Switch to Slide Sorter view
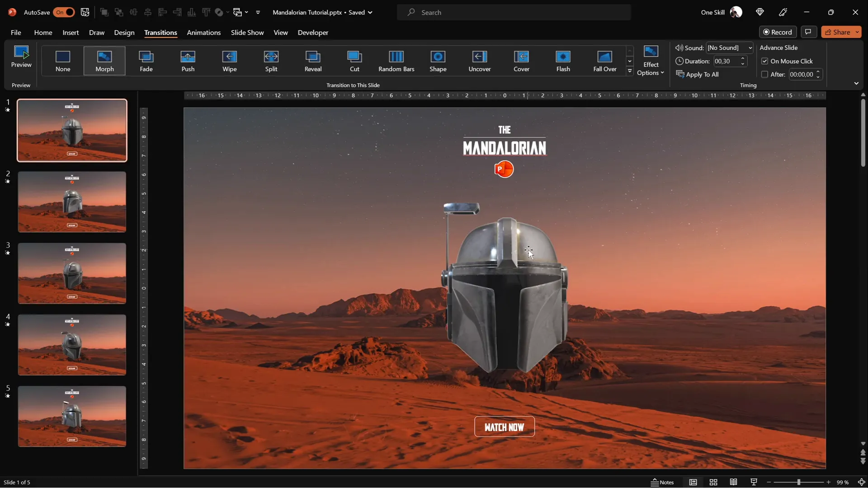The image size is (868, 488). (713, 482)
